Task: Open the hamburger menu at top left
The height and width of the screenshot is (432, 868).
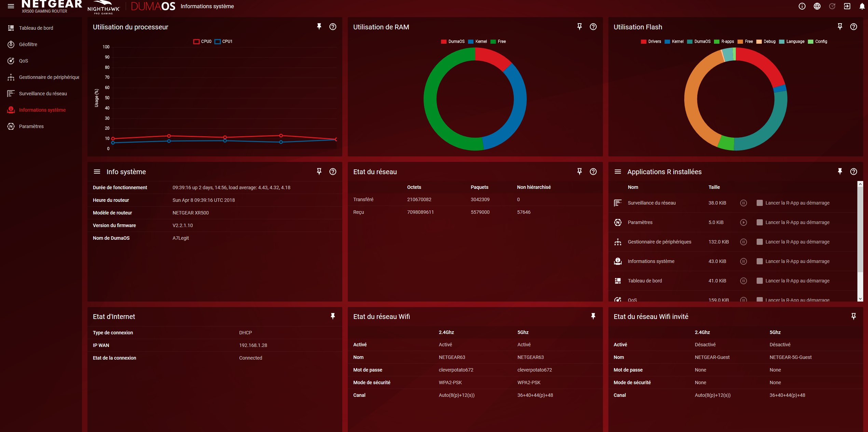Action: coord(11,6)
